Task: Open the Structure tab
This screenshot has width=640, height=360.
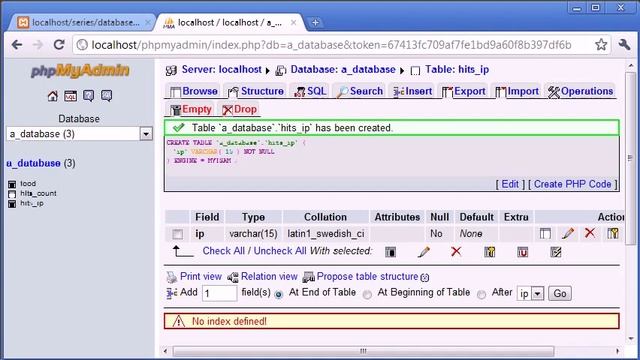Action: (x=256, y=91)
